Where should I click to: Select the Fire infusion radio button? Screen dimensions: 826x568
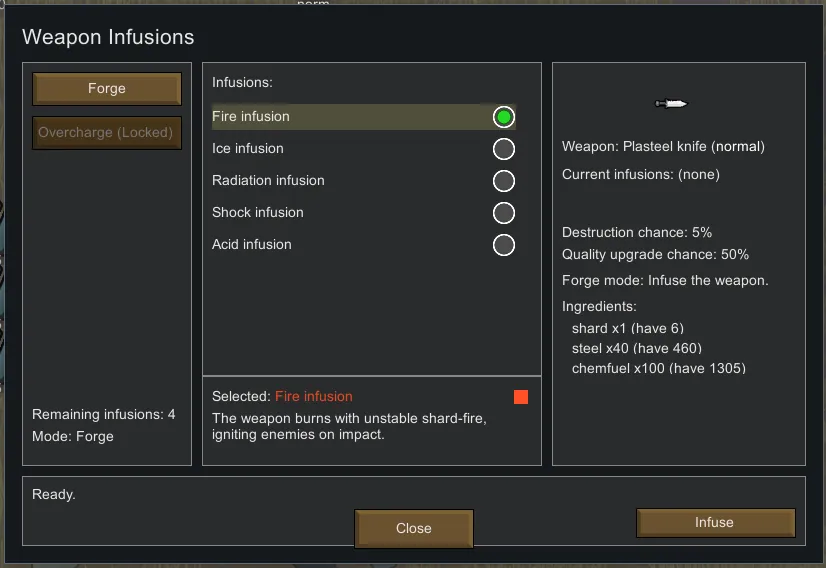coord(504,117)
